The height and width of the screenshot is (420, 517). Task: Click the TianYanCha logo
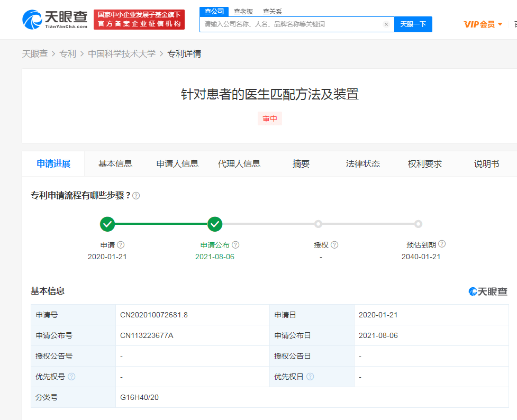[x=55, y=20]
